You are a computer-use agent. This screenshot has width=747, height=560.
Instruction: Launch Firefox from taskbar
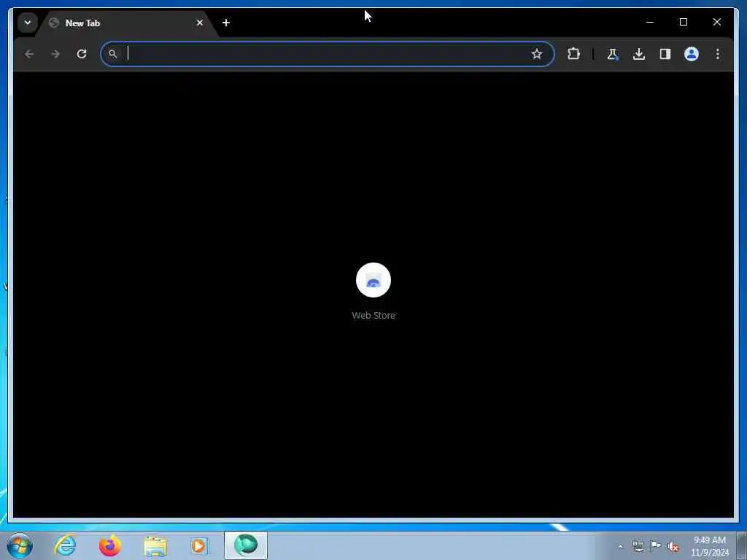coord(109,545)
